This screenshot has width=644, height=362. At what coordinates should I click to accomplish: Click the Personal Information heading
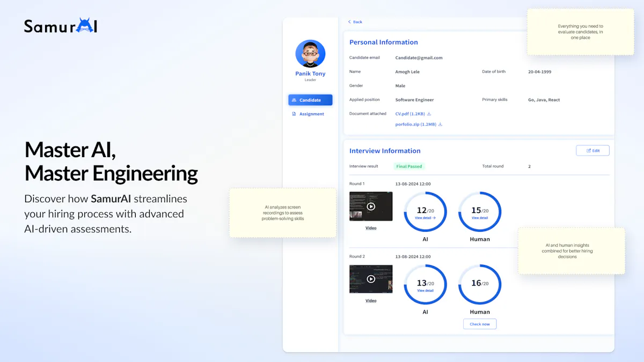(x=384, y=42)
